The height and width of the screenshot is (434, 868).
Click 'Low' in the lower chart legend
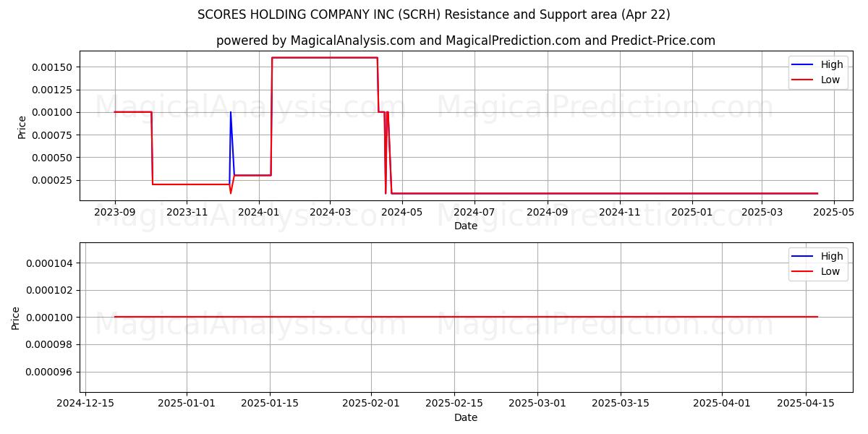830,271
